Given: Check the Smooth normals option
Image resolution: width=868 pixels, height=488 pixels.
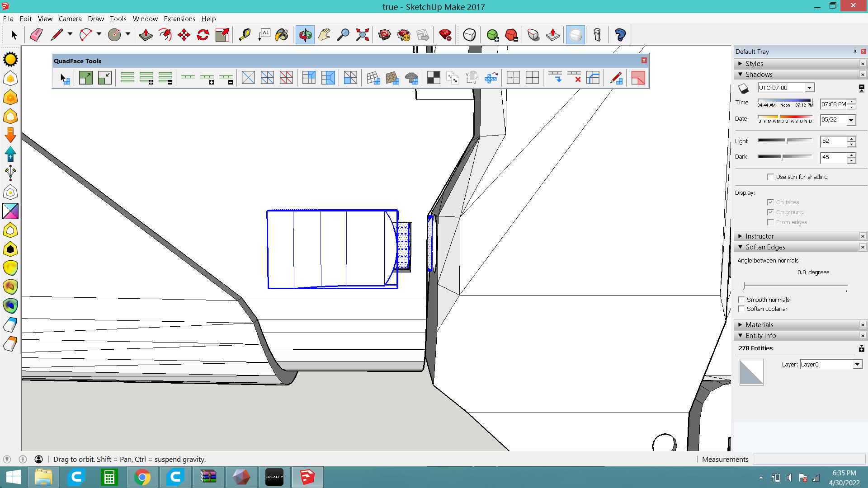Looking at the screenshot, I should click(741, 300).
